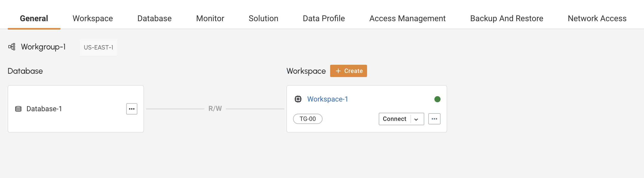Click the Workspace section heading
The width and height of the screenshot is (644, 178).
tap(306, 71)
